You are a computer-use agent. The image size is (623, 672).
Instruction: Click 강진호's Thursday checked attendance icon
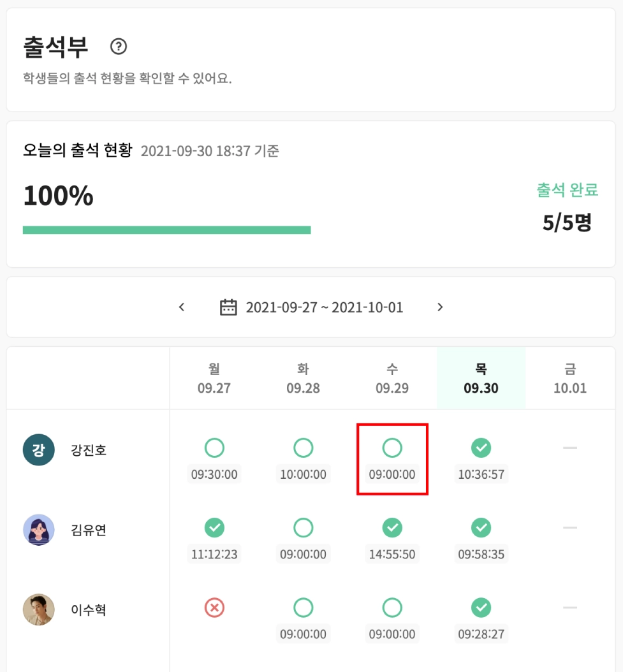(481, 448)
